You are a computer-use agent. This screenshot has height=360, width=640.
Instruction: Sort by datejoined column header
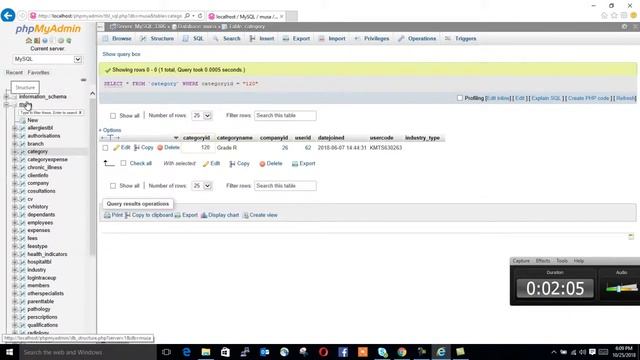pyautogui.click(x=331, y=138)
